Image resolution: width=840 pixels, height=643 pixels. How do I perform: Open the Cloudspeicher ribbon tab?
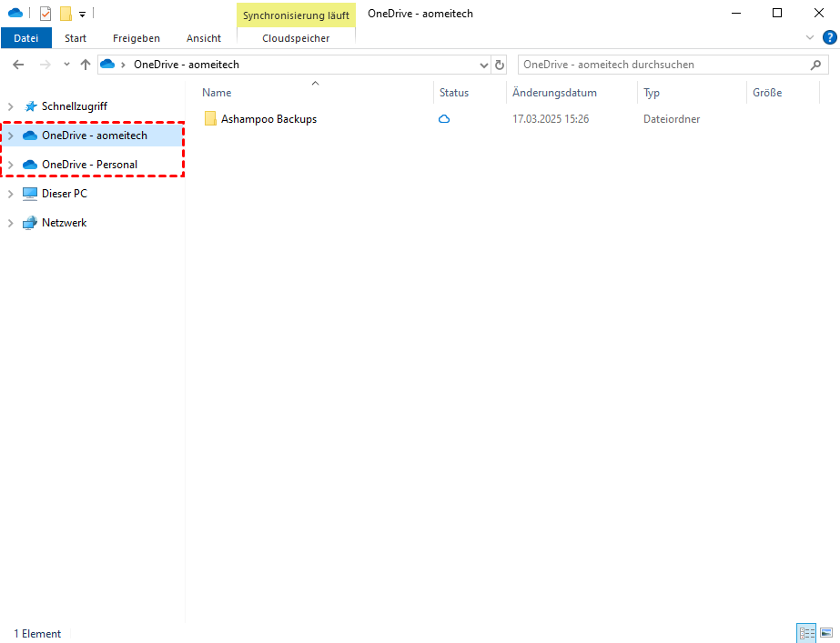[x=296, y=38]
